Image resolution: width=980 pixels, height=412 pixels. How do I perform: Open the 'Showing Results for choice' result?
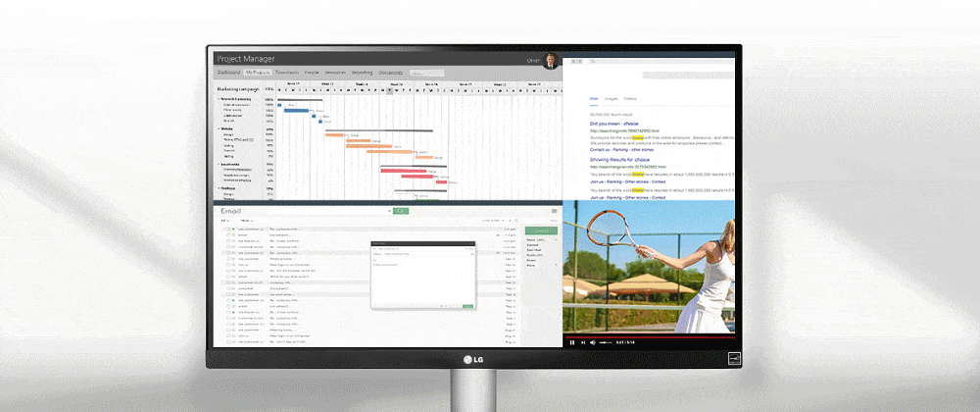point(620,160)
